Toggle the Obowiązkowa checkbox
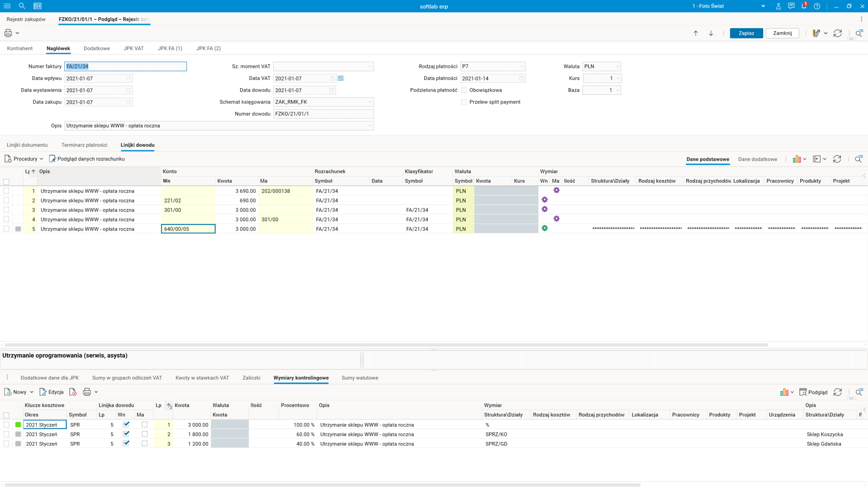Image resolution: width=868 pixels, height=488 pixels. pyautogui.click(x=464, y=90)
